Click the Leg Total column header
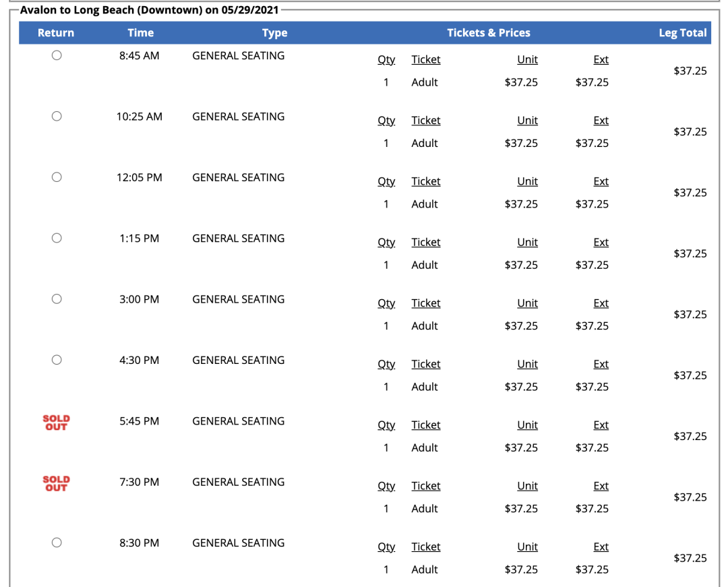728x587 pixels. pos(682,33)
